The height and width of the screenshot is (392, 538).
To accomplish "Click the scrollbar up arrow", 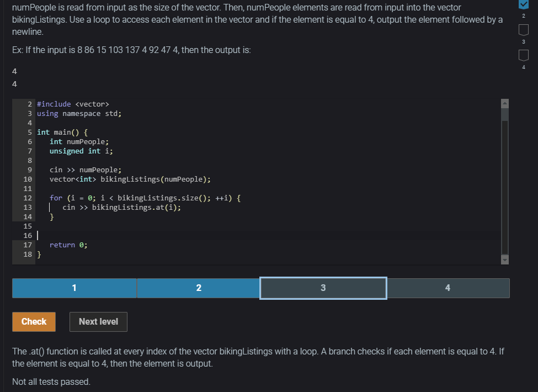I will point(504,103).
